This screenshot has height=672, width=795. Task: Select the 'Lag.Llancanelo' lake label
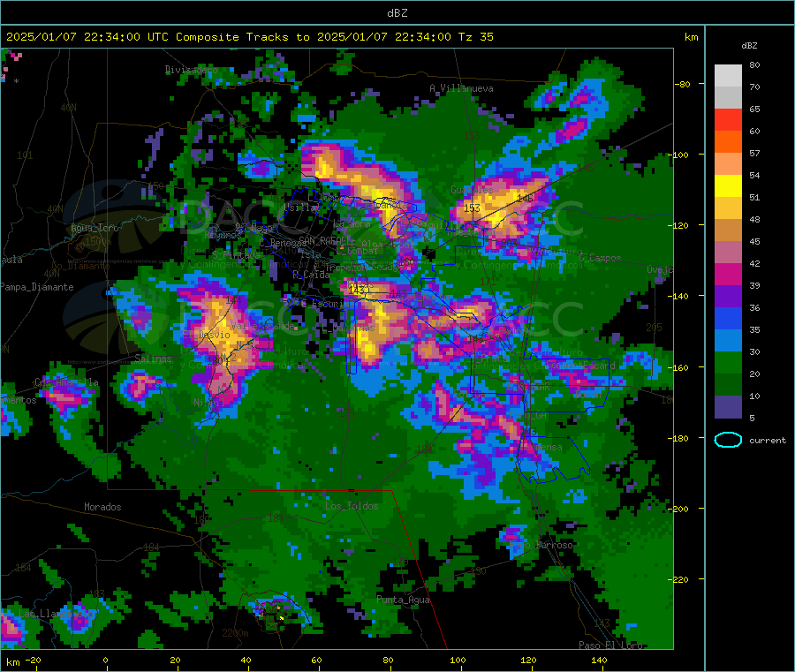(57, 614)
